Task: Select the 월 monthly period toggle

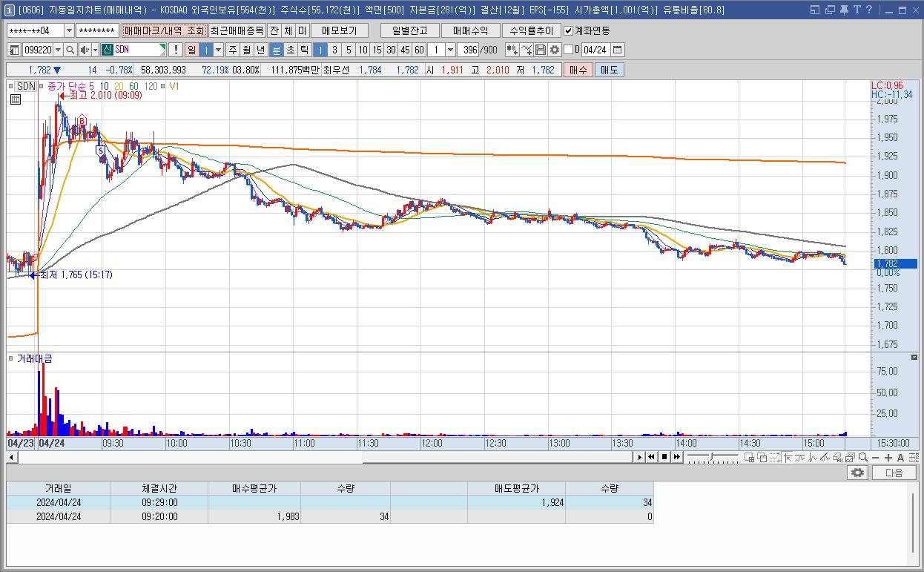Action: [x=246, y=50]
